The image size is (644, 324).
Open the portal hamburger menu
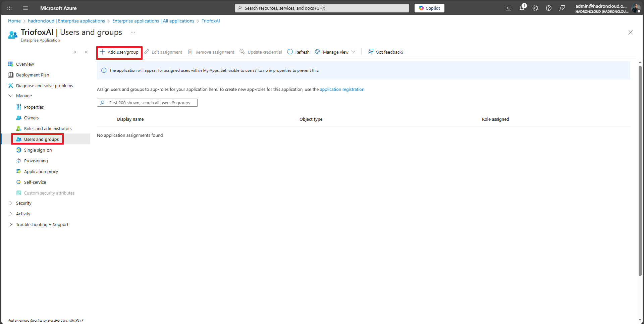(x=25, y=8)
